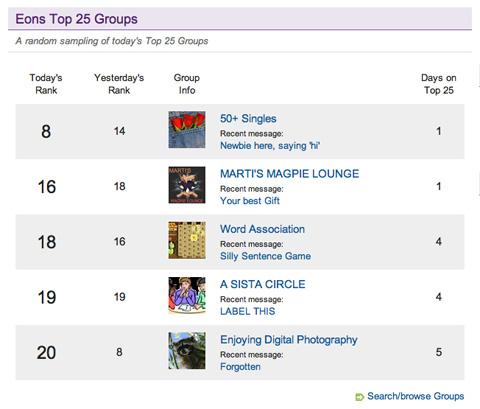
Task: Open the LABEL THIS recent message
Action: click(247, 311)
